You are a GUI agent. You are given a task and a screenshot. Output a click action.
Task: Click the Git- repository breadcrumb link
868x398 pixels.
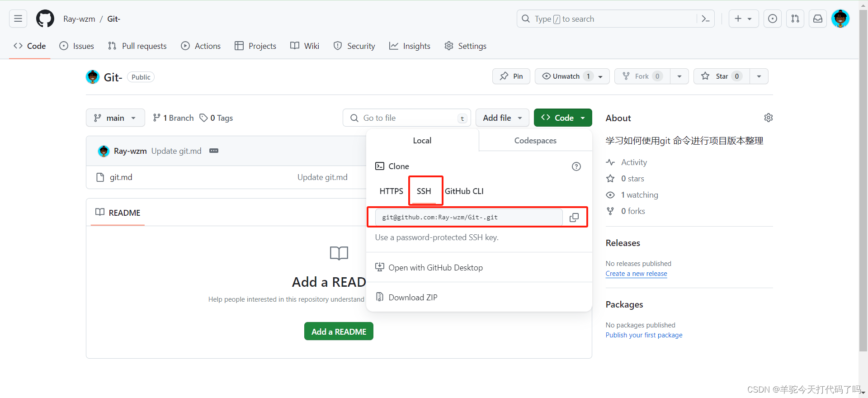113,19
